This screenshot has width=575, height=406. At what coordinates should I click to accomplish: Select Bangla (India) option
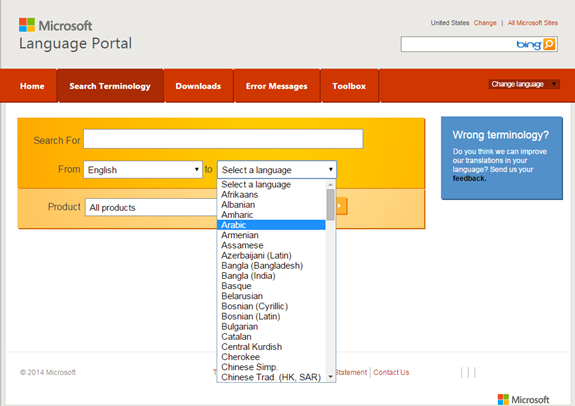tap(271, 276)
